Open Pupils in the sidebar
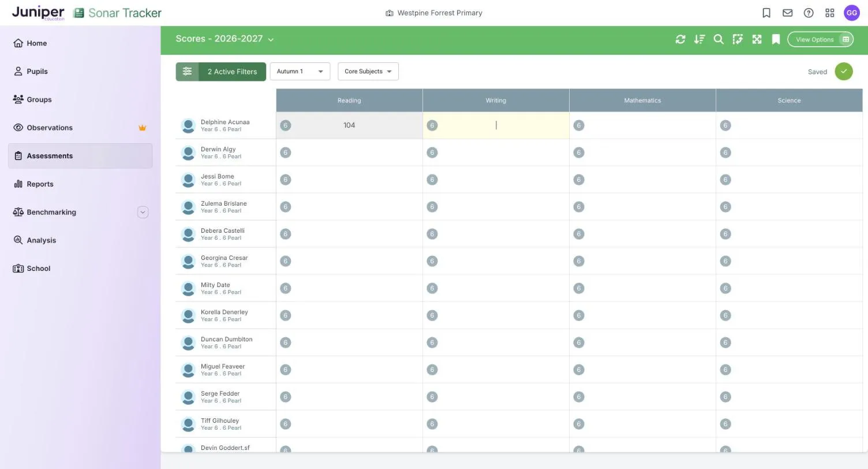 click(80, 72)
